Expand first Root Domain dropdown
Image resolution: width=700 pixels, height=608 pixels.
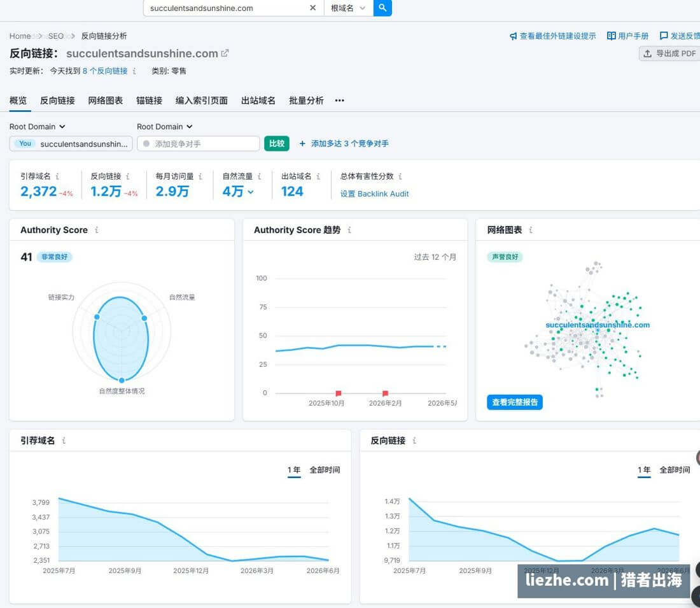[x=38, y=127]
